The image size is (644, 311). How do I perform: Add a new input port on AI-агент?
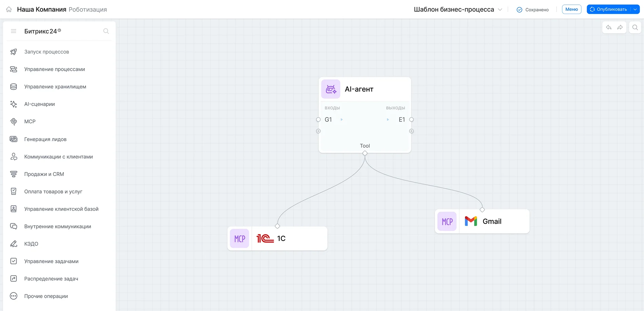(318, 131)
